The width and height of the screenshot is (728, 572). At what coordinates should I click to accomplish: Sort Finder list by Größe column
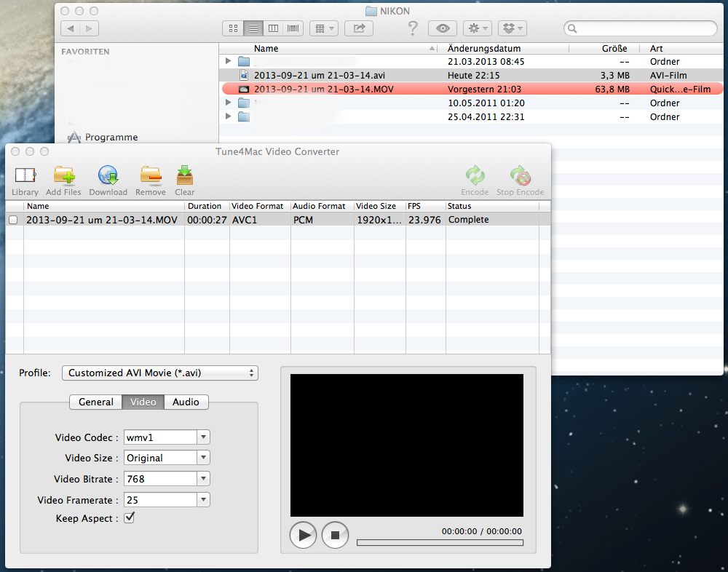[604, 48]
